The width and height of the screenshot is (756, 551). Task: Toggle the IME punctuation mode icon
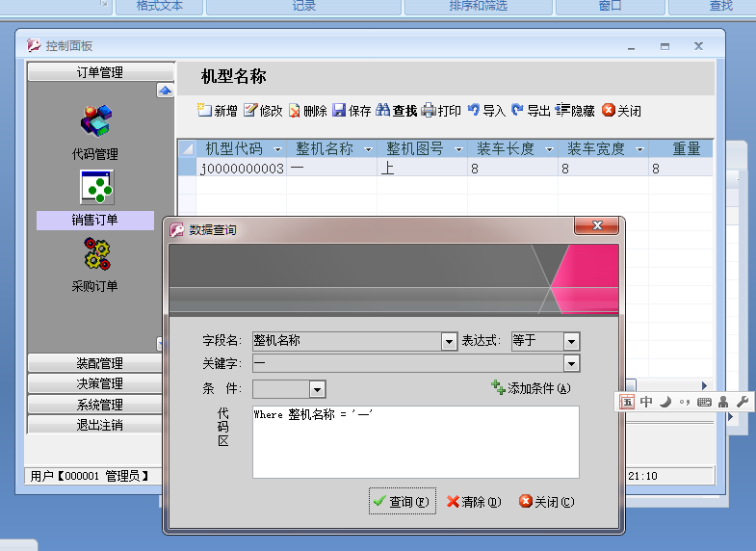point(685,402)
